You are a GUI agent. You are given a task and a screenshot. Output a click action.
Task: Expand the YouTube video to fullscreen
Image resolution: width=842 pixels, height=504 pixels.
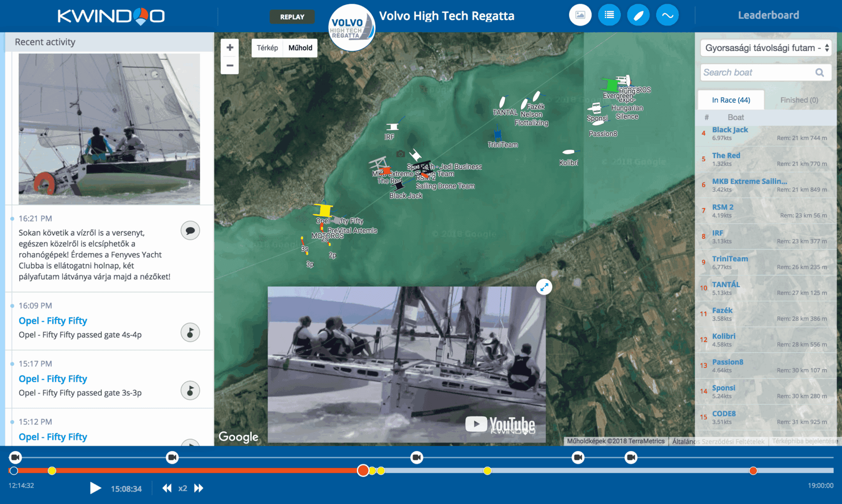coord(544,287)
